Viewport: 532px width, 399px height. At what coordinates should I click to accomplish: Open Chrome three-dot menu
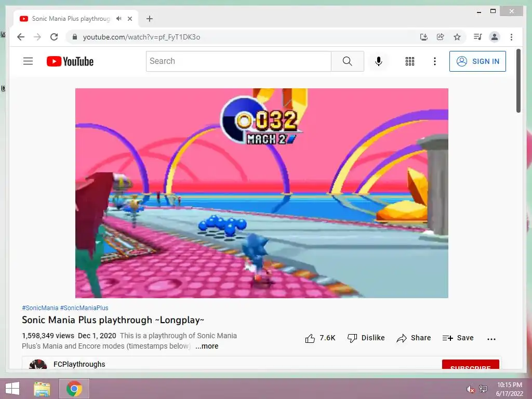click(511, 37)
